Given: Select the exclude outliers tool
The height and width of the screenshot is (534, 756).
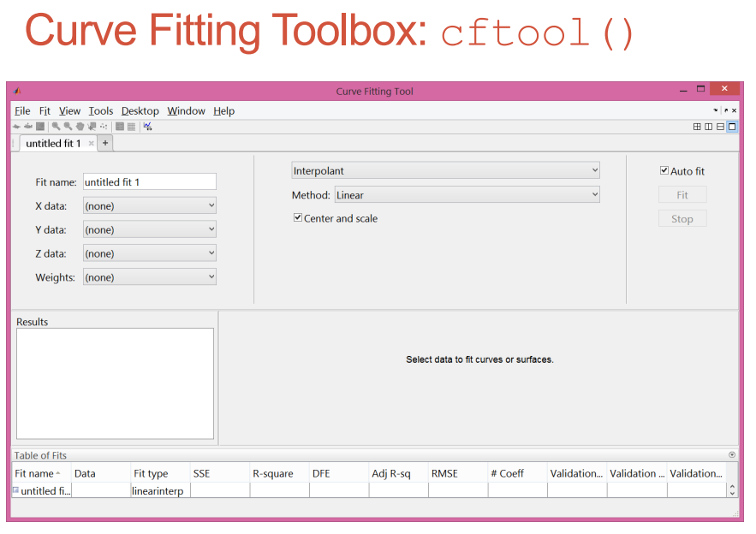Looking at the screenshot, I should tap(104, 127).
